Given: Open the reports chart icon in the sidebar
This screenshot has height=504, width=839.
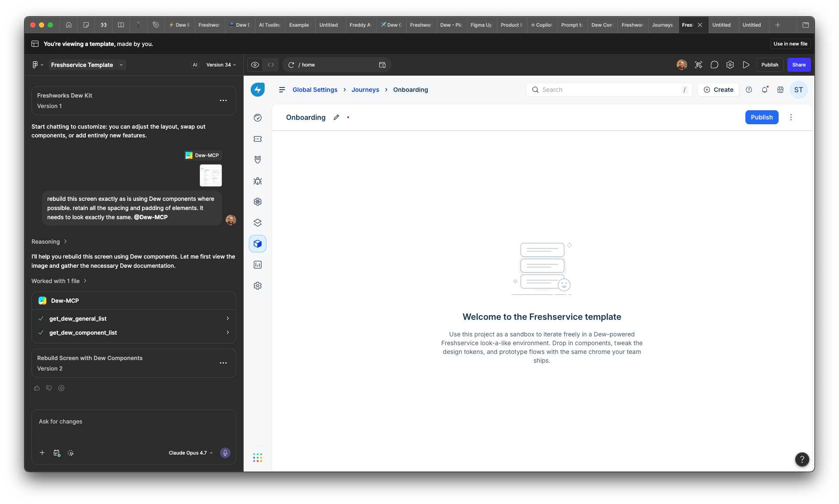Looking at the screenshot, I should [x=258, y=265].
